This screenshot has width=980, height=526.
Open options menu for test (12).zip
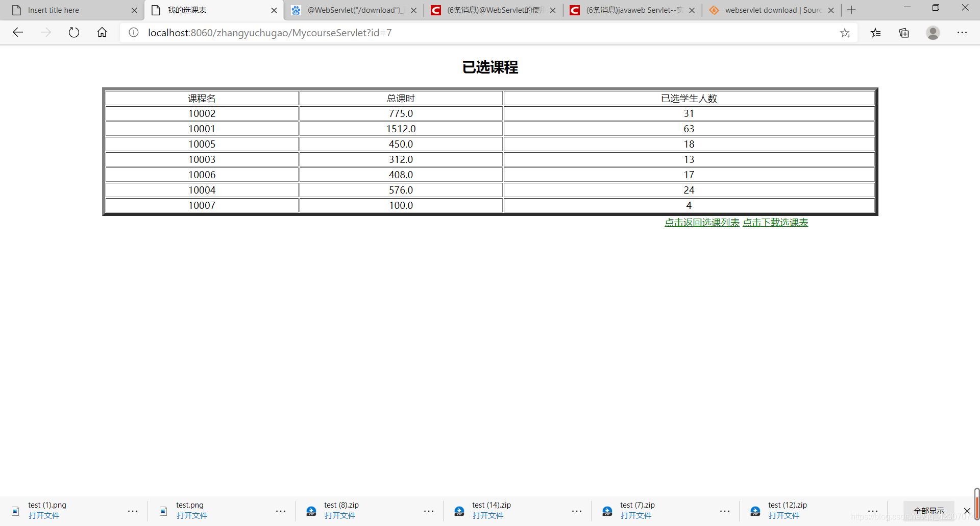click(x=873, y=511)
